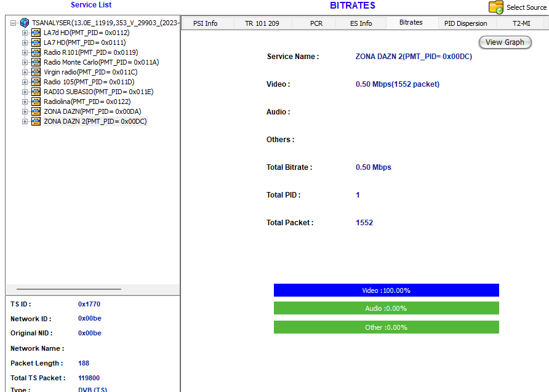Select Radiolina(PMT_PID=0x0122) service

point(87,102)
